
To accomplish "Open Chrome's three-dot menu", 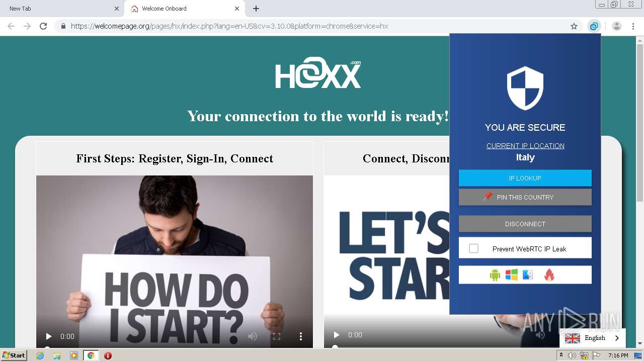I will click(633, 26).
